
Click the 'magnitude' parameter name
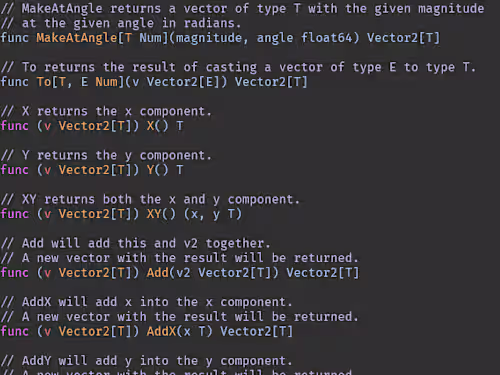(x=209, y=38)
